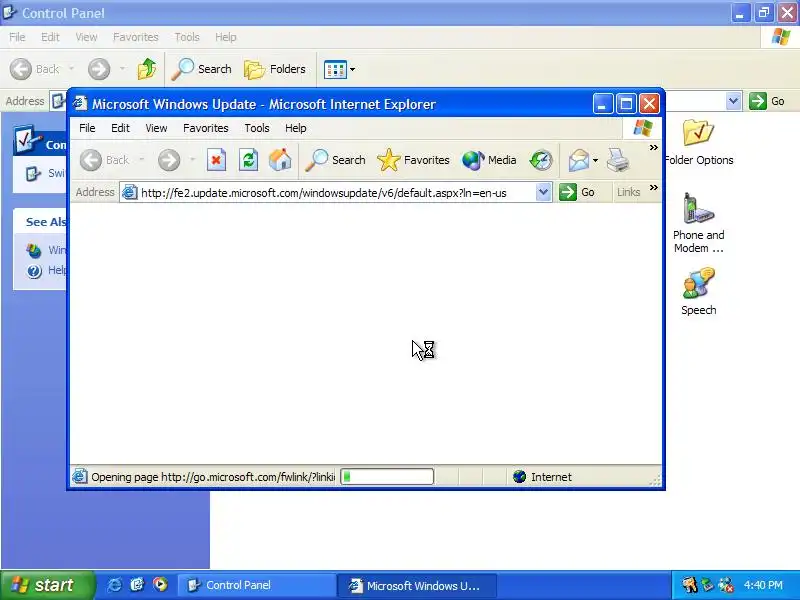Click the page loading progress bar
Viewport: 800px width, 600px height.
pos(387,477)
